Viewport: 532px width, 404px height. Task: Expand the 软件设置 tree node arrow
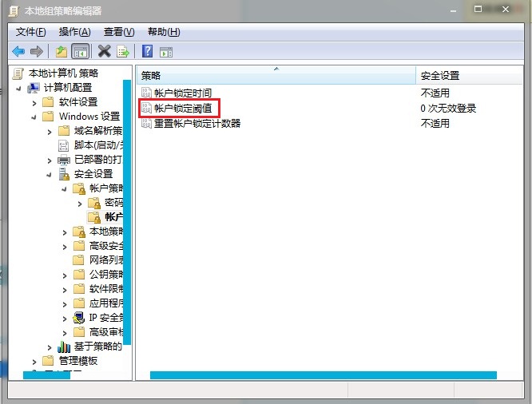pyautogui.click(x=34, y=102)
